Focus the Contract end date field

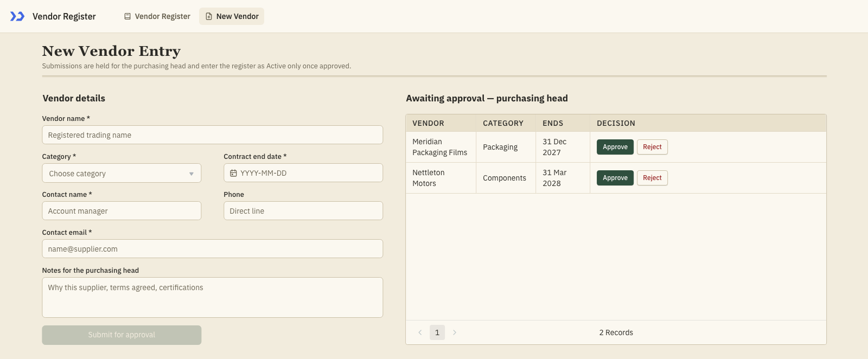point(303,173)
